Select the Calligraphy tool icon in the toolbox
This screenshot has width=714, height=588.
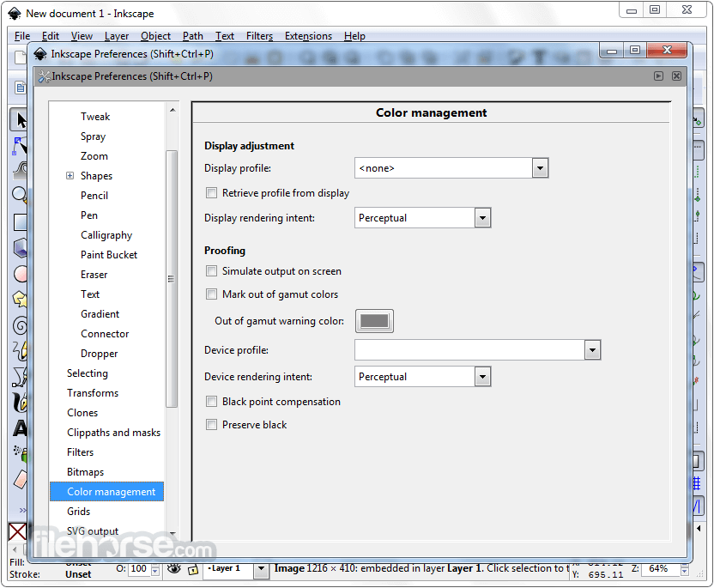click(19, 403)
